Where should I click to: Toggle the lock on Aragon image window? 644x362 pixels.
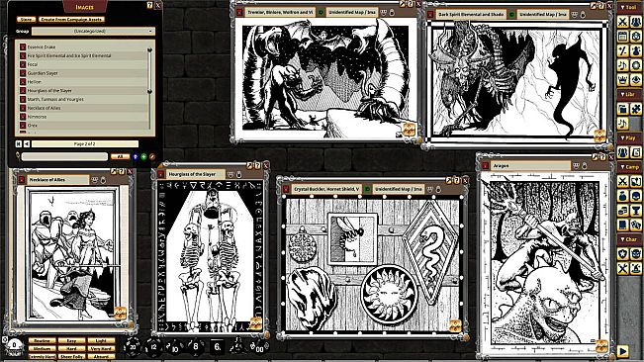[584, 165]
